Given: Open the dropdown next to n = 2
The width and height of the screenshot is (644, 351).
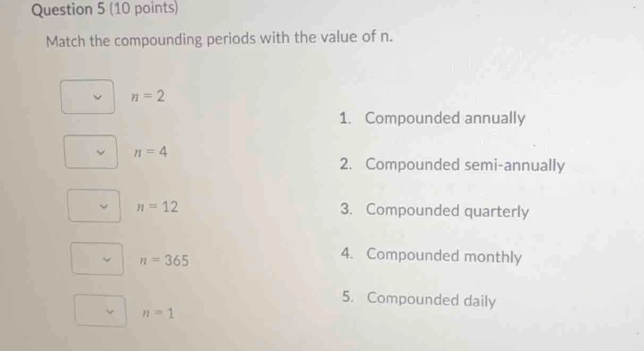Looking at the screenshot, I should [88, 97].
